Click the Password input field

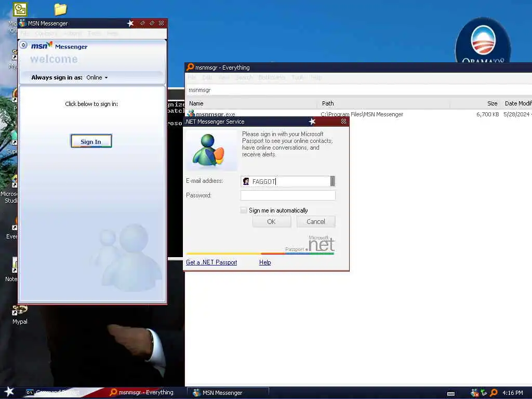click(288, 195)
